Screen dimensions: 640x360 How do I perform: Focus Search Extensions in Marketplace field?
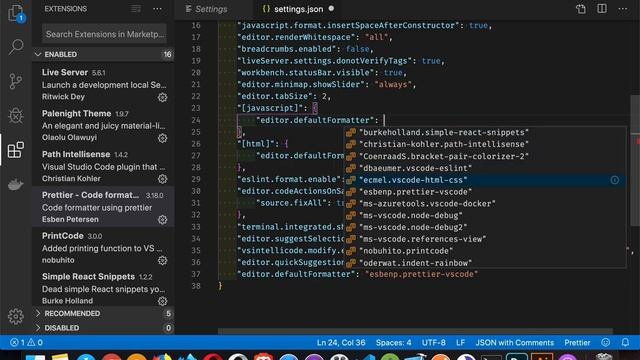[x=104, y=34]
